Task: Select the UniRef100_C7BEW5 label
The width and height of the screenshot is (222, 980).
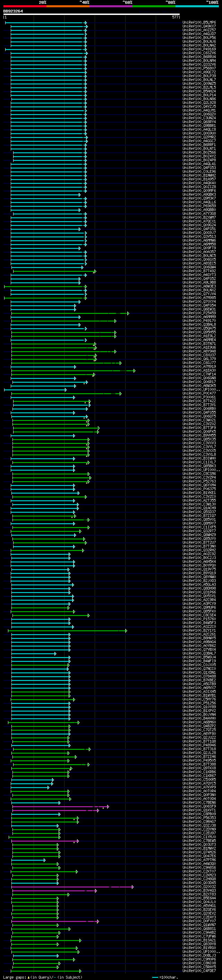Action: (x=199, y=841)
